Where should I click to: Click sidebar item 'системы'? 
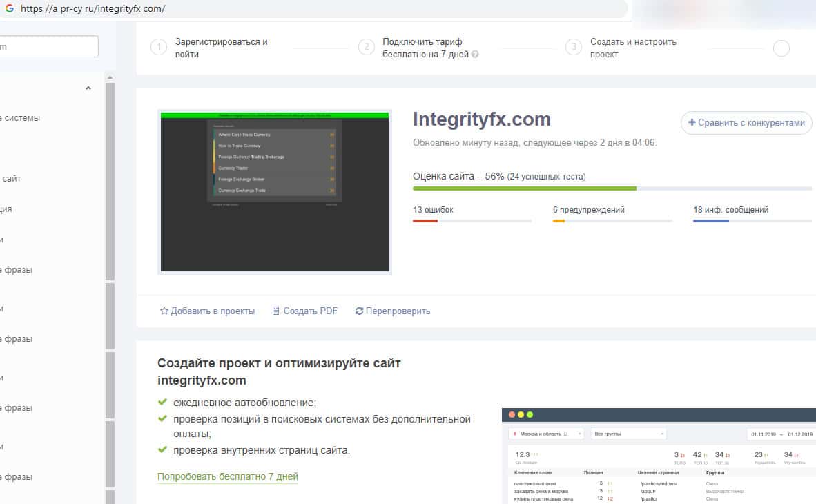pyautogui.click(x=21, y=118)
